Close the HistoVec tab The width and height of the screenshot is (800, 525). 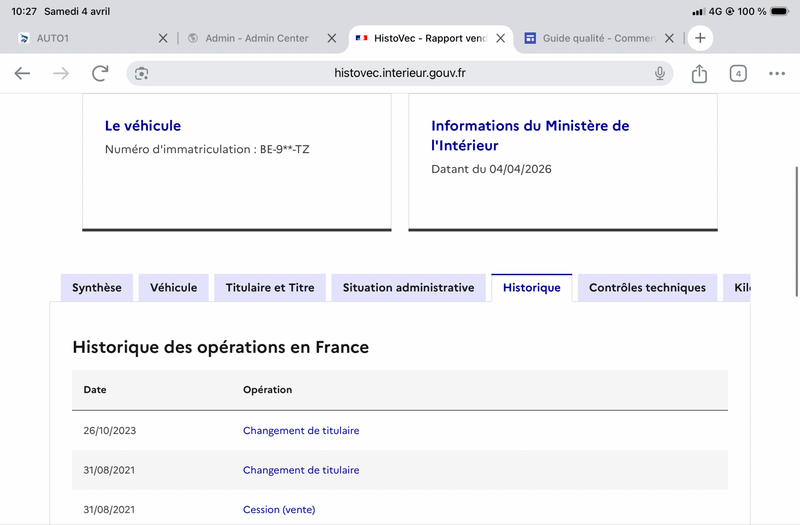point(500,38)
